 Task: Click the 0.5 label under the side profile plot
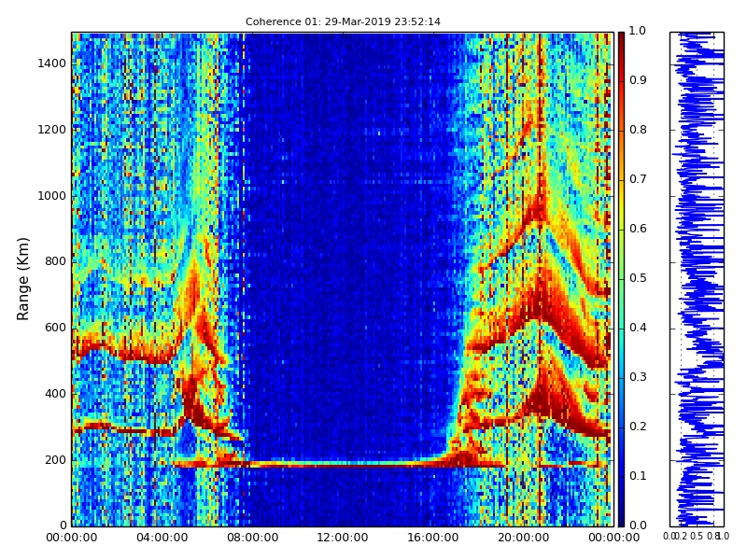pyautogui.click(x=697, y=537)
